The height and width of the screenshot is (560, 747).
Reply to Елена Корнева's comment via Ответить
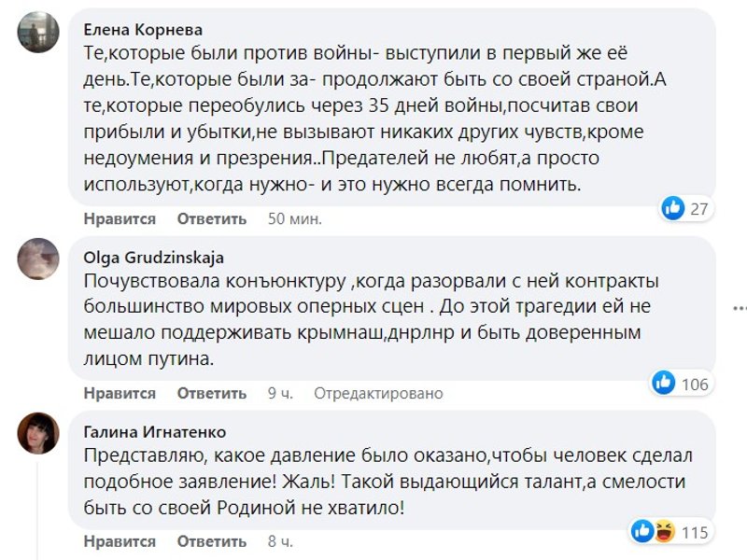pyautogui.click(x=212, y=219)
